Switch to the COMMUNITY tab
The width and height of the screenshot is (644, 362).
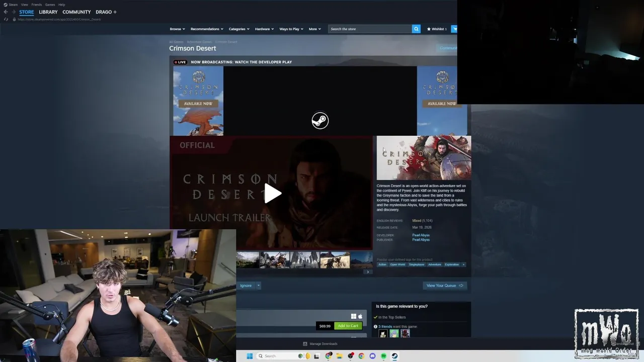[76, 12]
